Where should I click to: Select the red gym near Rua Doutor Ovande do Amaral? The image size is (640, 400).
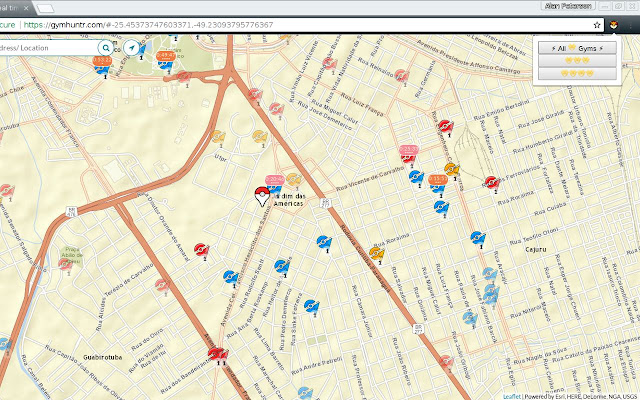(201, 249)
